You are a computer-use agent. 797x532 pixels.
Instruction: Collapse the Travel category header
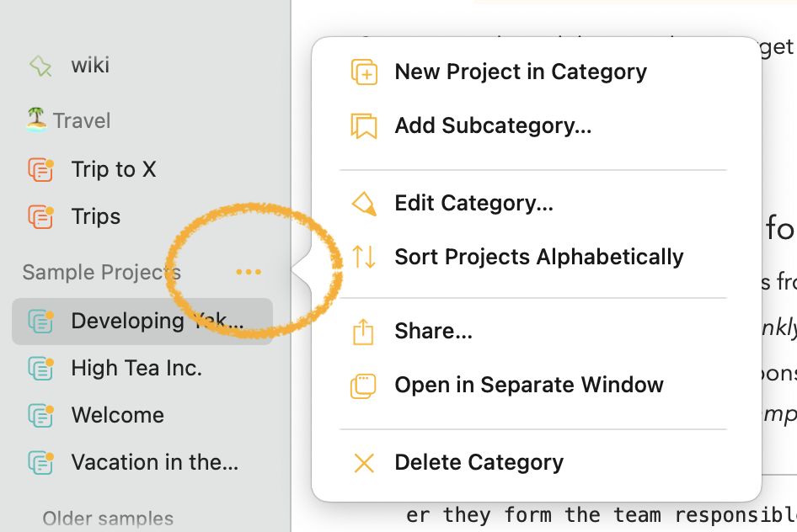click(x=68, y=120)
